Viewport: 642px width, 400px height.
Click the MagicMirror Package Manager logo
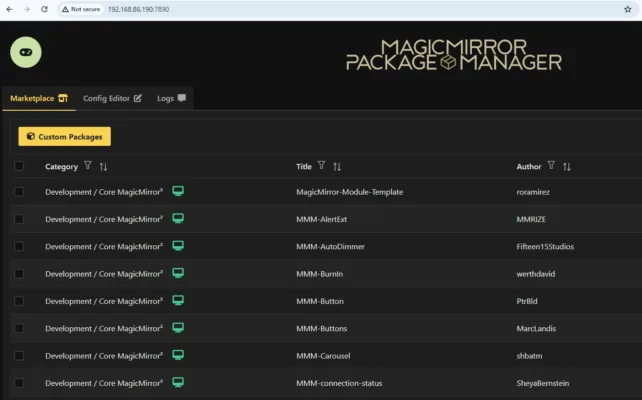[x=454, y=55]
